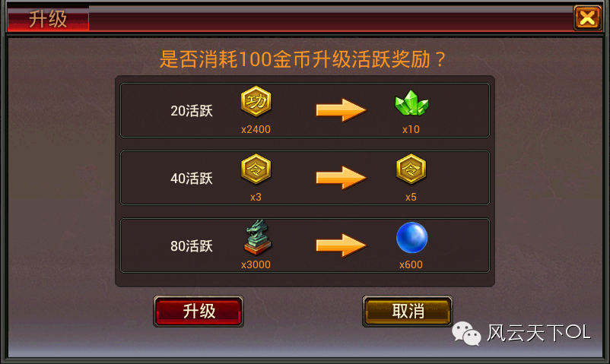This screenshot has width=610, height=364.
Task: Tap the blue orb icon
Action: coord(411,237)
